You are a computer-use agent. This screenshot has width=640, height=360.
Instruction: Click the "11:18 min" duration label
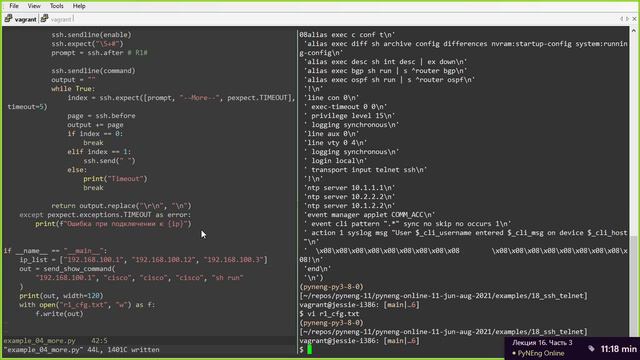coord(618,349)
